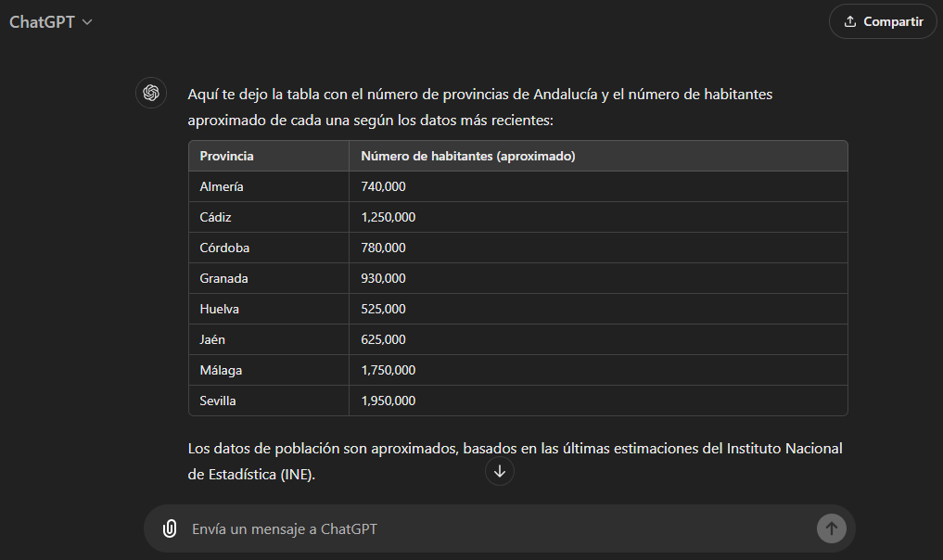Image resolution: width=943 pixels, height=560 pixels.
Task: Click the Compartir share button
Action: point(882,21)
